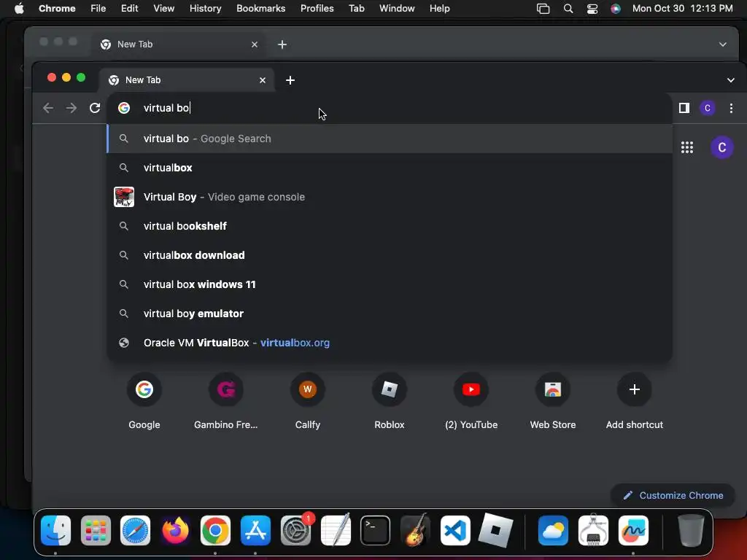Choose the 'virtualbox download' suggestion

tap(390, 255)
